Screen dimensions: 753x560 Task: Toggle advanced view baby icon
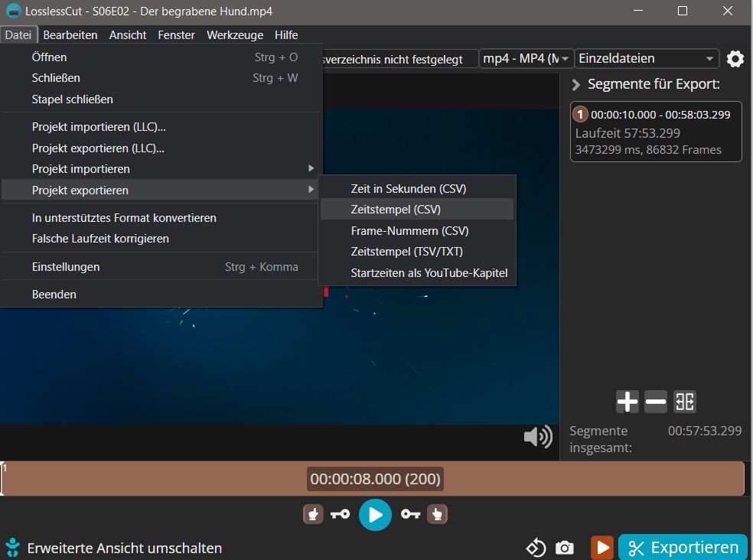point(12,548)
